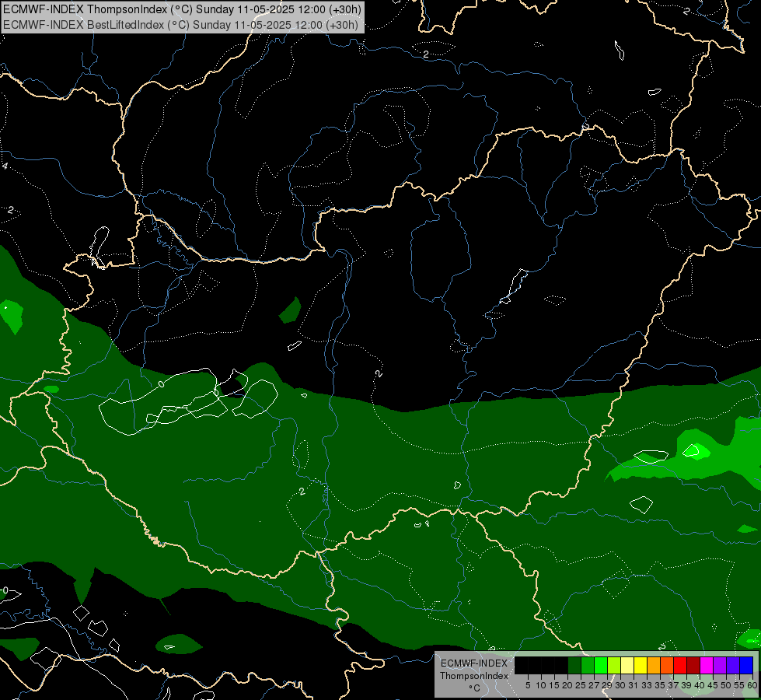The width and height of the screenshot is (761, 700).
Task: Click the ECMWF-INDEX label in the legend
Action: pyautogui.click(x=474, y=663)
